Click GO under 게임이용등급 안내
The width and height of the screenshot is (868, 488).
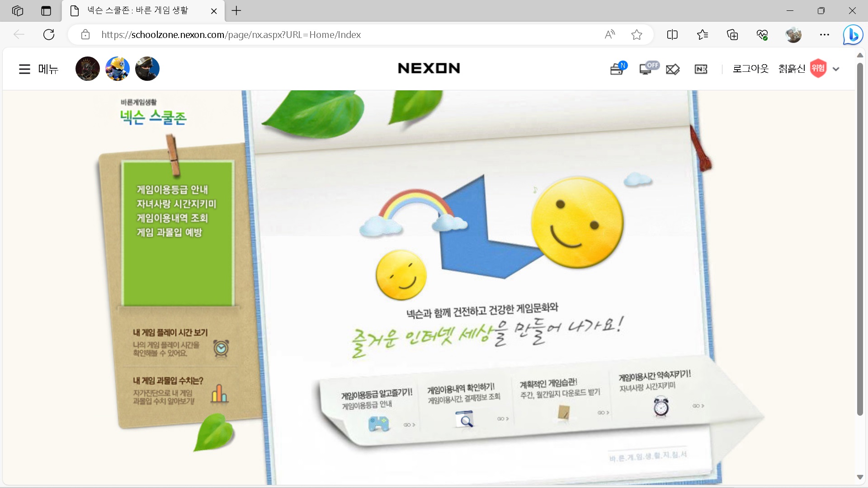(409, 425)
